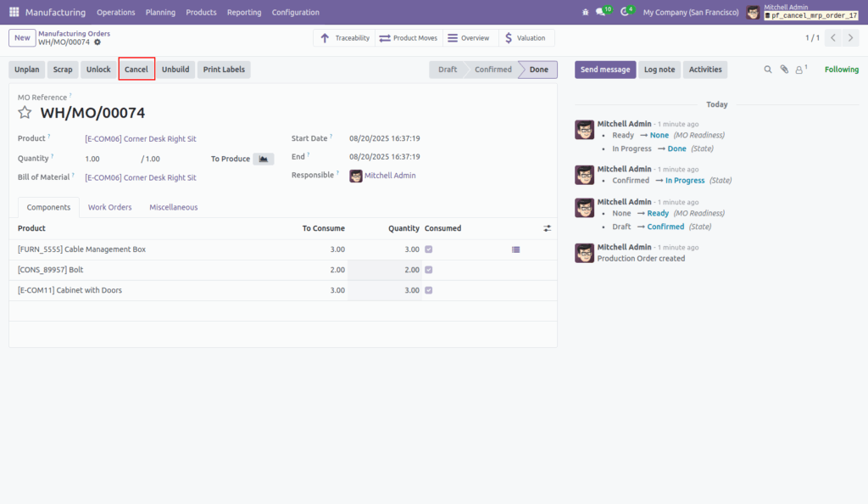Open lot details for Cable Management Box
Image resolution: width=868 pixels, height=504 pixels.
click(515, 249)
